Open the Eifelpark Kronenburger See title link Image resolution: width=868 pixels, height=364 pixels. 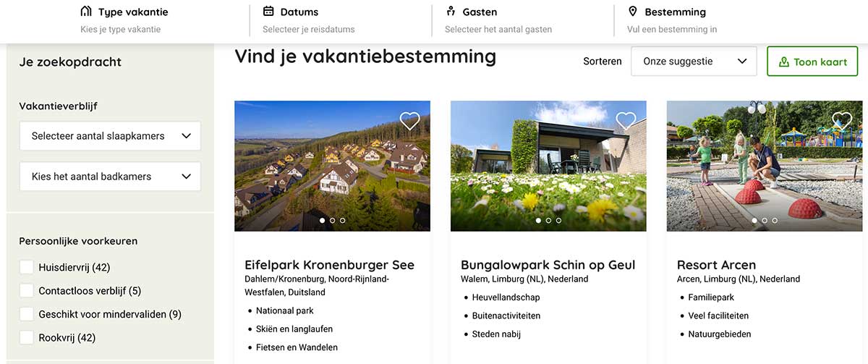(329, 265)
